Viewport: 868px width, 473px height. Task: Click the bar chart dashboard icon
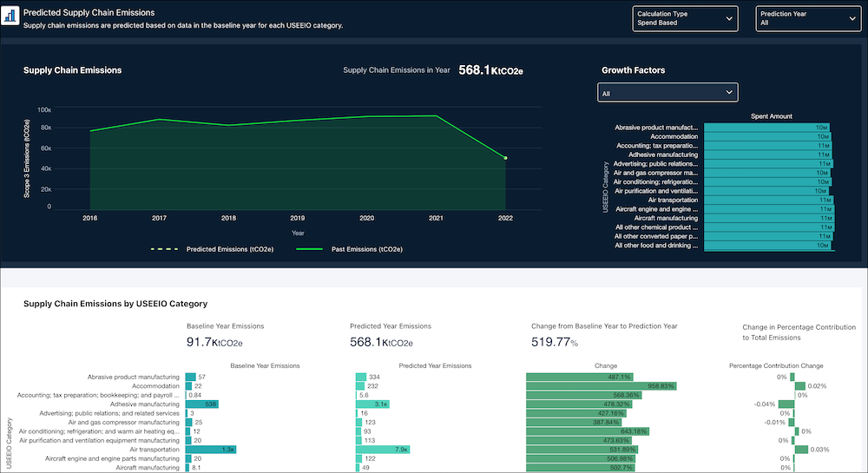point(10,16)
